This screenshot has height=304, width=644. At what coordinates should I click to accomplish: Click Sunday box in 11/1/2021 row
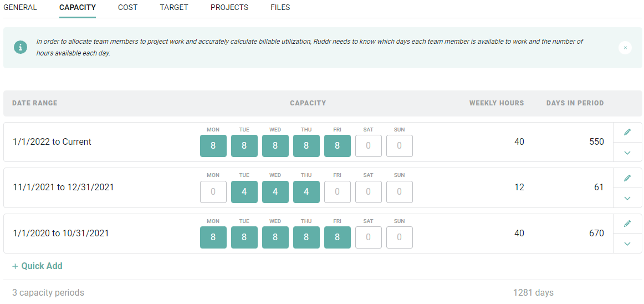point(399,192)
